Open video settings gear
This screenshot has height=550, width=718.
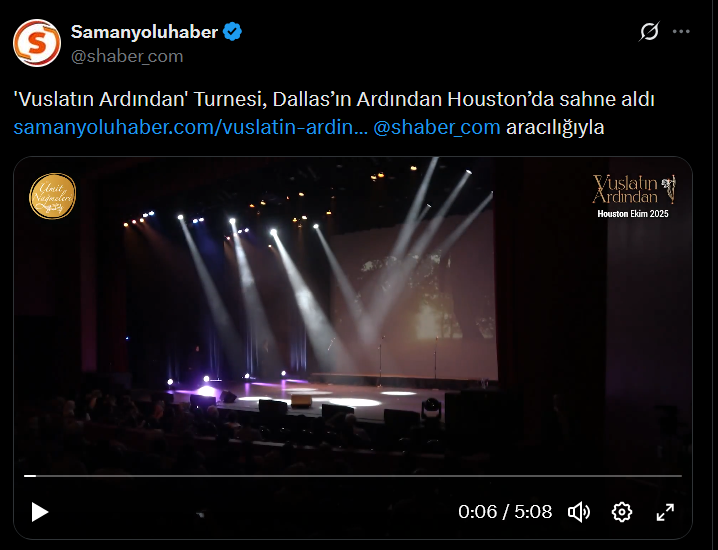621,512
